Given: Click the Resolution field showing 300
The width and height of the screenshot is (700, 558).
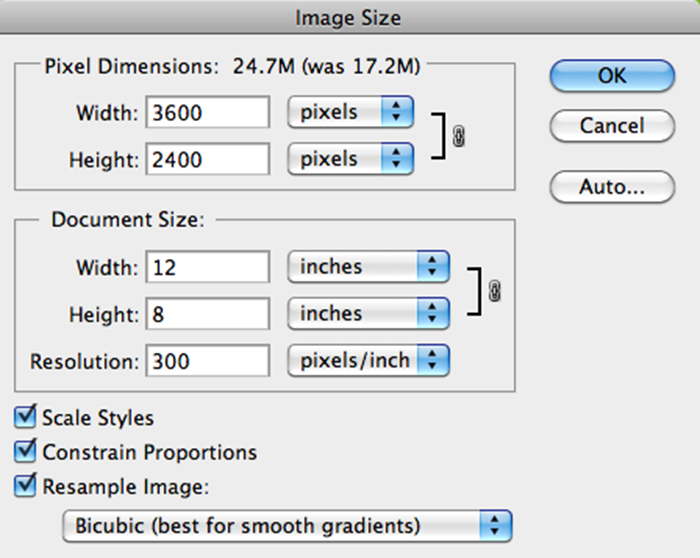Looking at the screenshot, I should click(208, 361).
